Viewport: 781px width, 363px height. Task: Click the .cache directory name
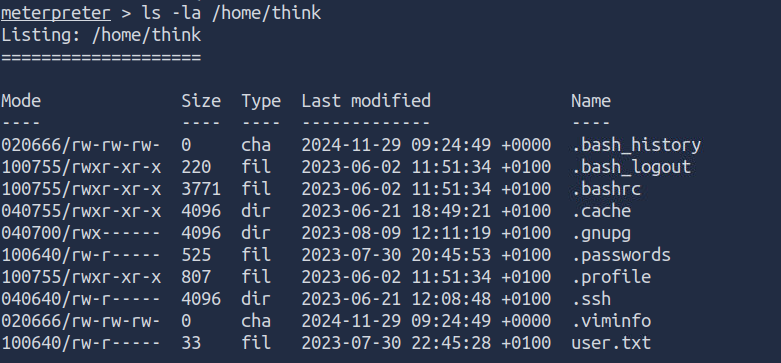[x=601, y=211]
